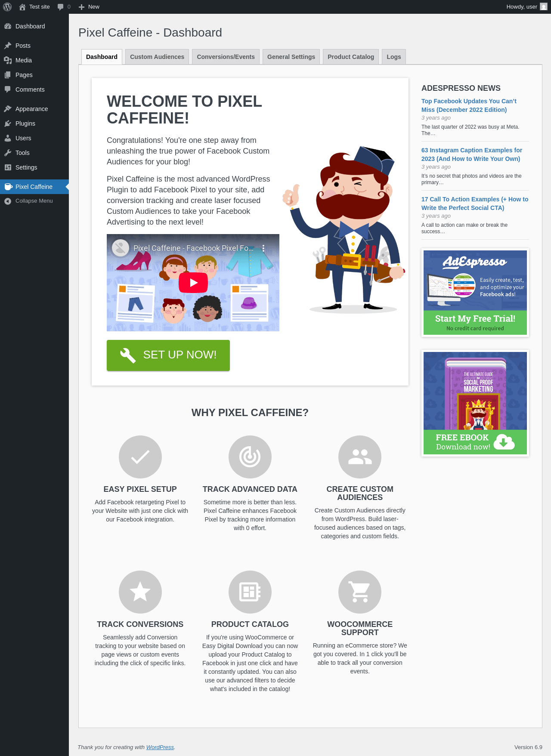551x756 pixels.
Task: Click the AdEspresso logo in ad banner
Action: click(x=475, y=262)
